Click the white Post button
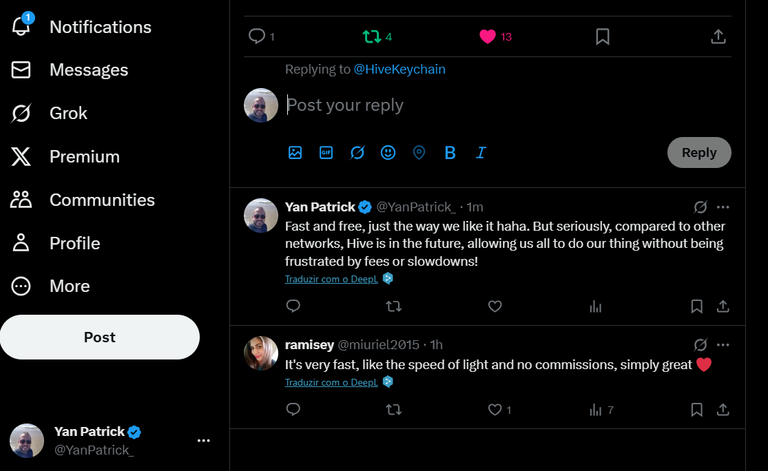Image resolution: width=768 pixels, height=471 pixels. 100,337
